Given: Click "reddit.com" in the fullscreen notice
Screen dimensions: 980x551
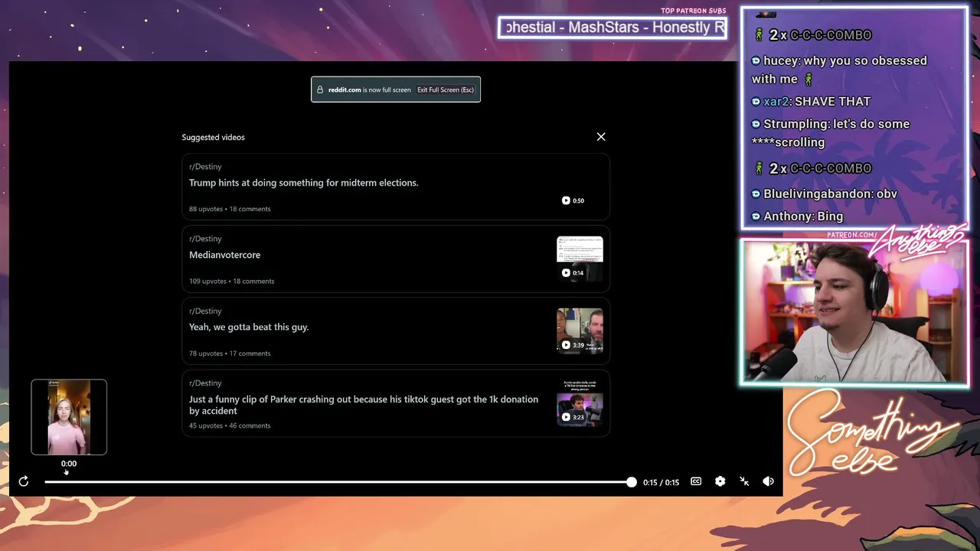Looking at the screenshot, I should (345, 90).
